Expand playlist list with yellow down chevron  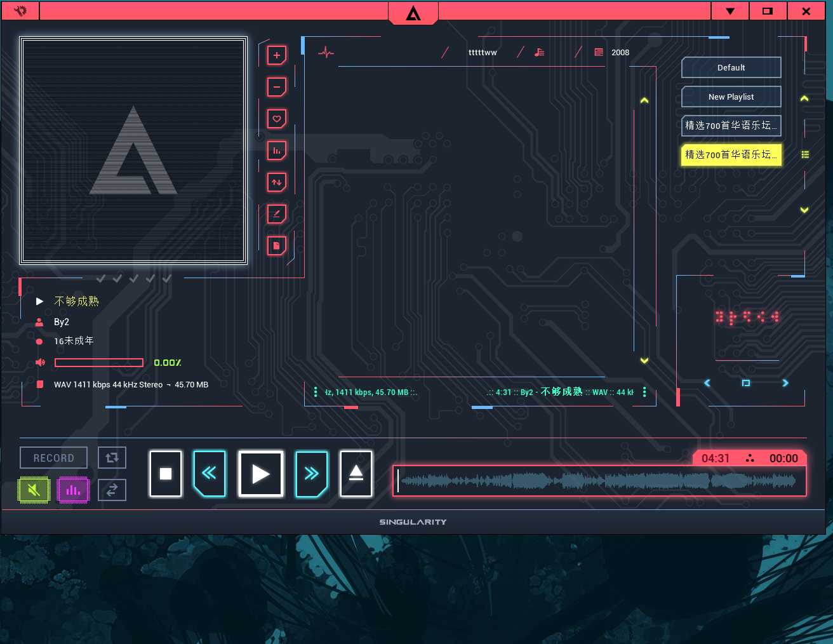(x=804, y=210)
